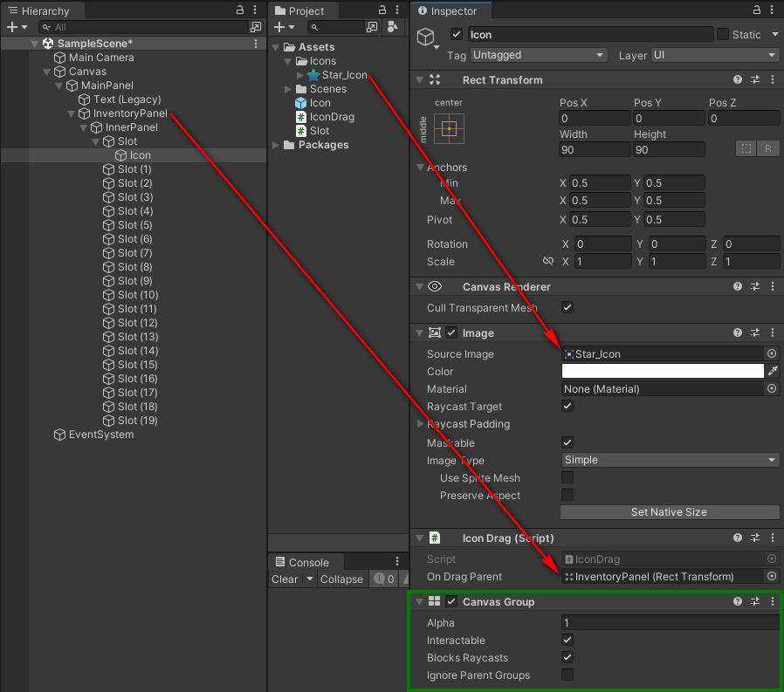Click Project search by type icon
The image size is (784, 692).
pos(372,27)
